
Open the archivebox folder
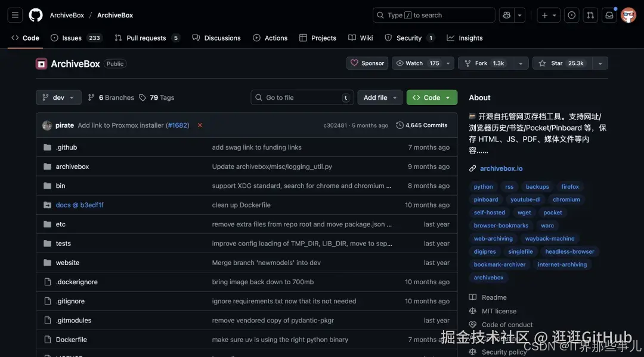[72, 167]
